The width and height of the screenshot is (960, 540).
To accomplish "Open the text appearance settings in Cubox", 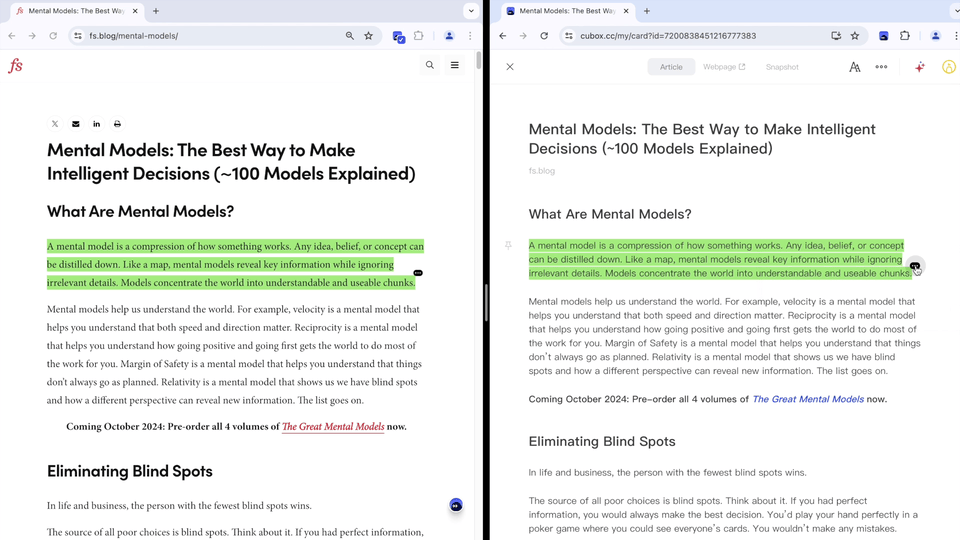I will pos(855,67).
